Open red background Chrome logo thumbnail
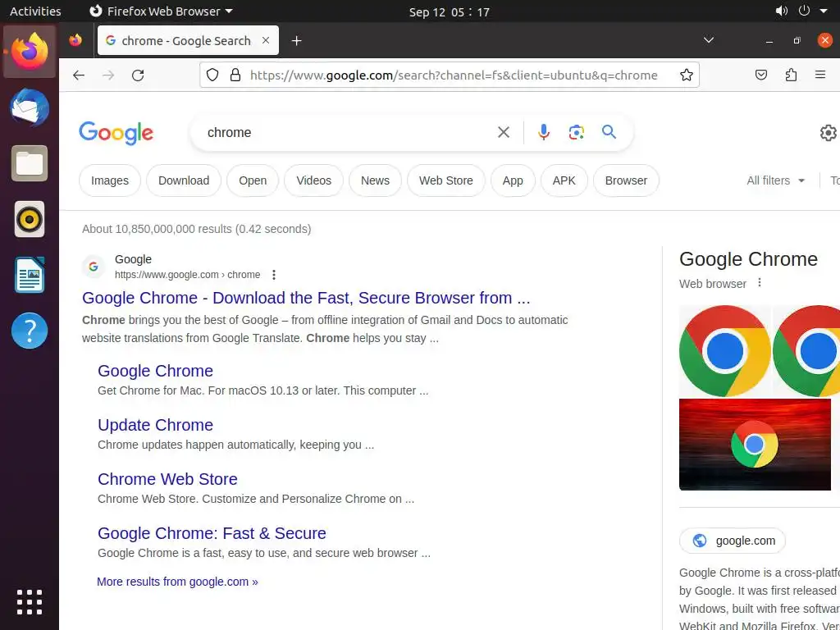The width and height of the screenshot is (840, 630). tap(755, 445)
